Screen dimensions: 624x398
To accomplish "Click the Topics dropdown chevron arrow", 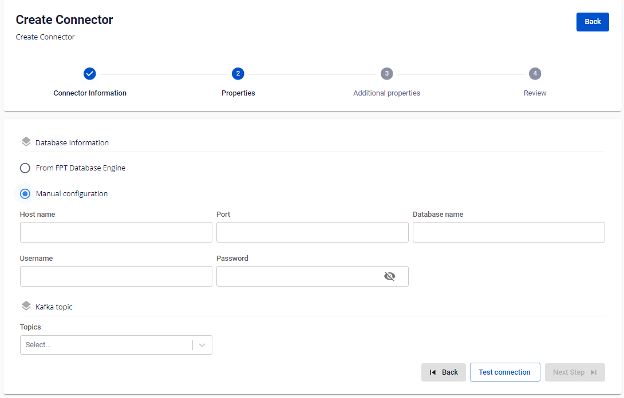I will (x=202, y=345).
